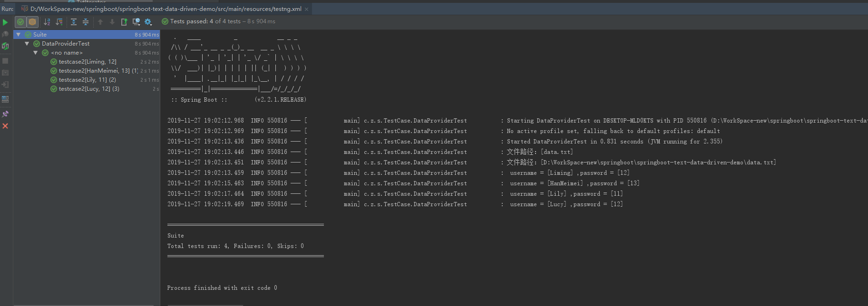Select the <no name> tree row
The height and width of the screenshot is (306, 868).
click(87, 53)
